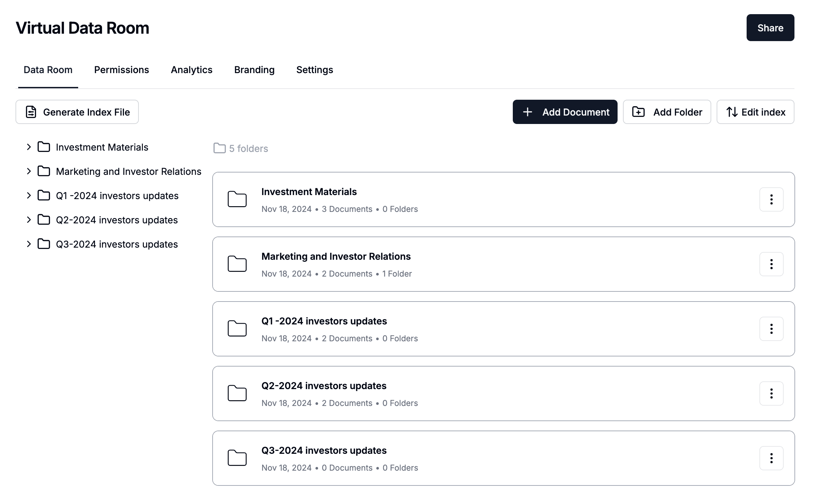The width and height of the screenshot is (814, 504).
Task: Select Marketing and Investor Relations in sidebar tree
Action: point(129,171)
